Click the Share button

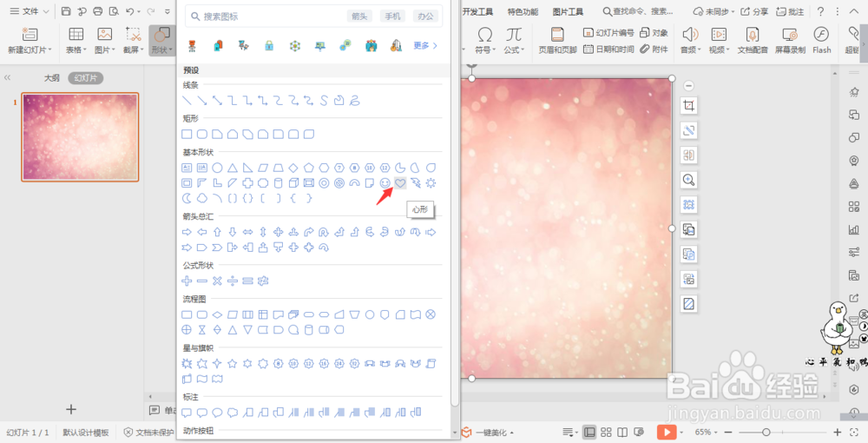click(x=755, y=11)
